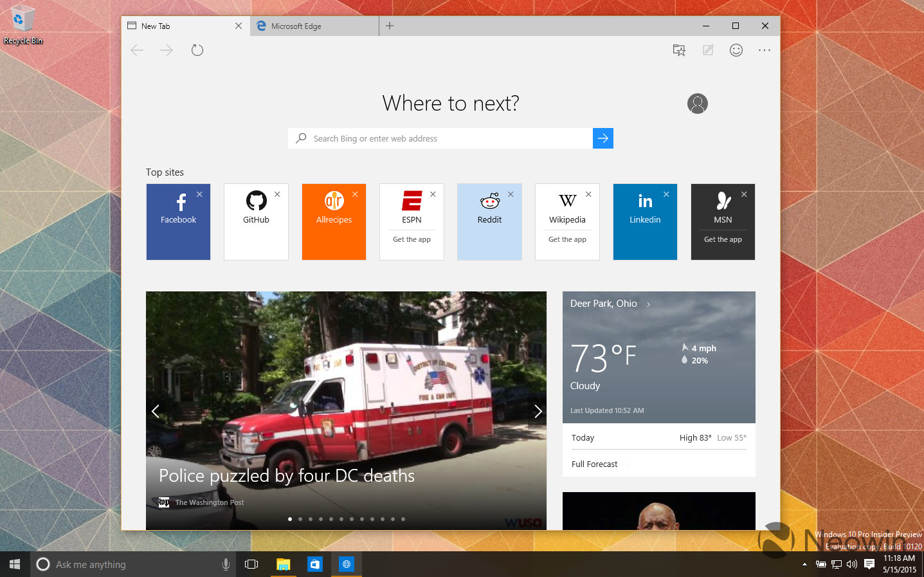Go back with the browser back arrow
Viewport: 924px width, 577px height.
[137, 50]
